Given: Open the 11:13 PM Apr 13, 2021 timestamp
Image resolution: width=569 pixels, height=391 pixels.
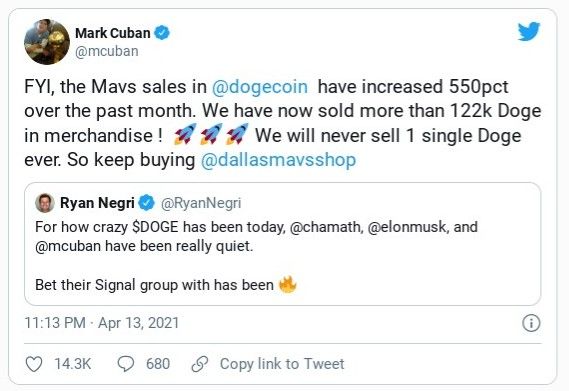Looking at the screenshot, I should (102, 323).
